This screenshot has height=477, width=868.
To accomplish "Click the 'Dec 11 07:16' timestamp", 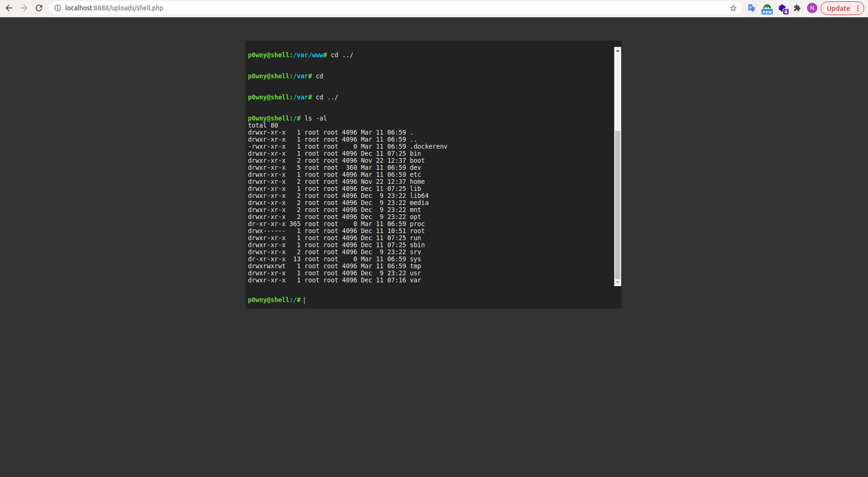I will 383,280.
